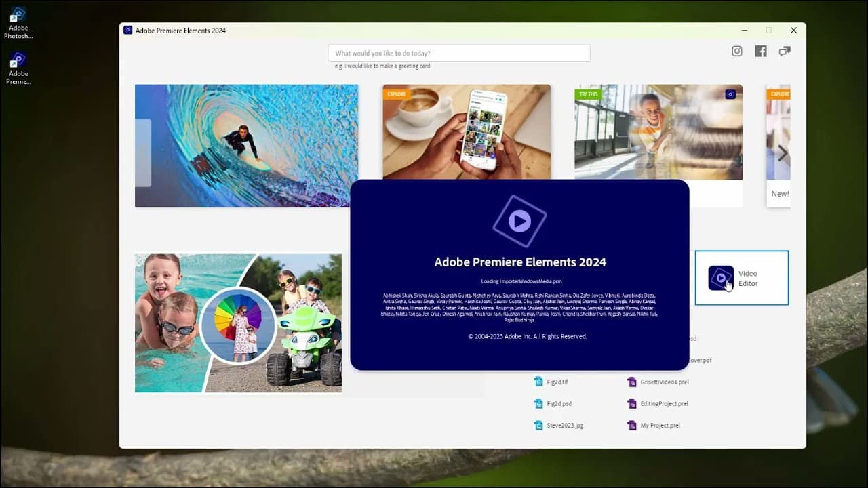Click the green TRY THIS tag

click(587, 94)
